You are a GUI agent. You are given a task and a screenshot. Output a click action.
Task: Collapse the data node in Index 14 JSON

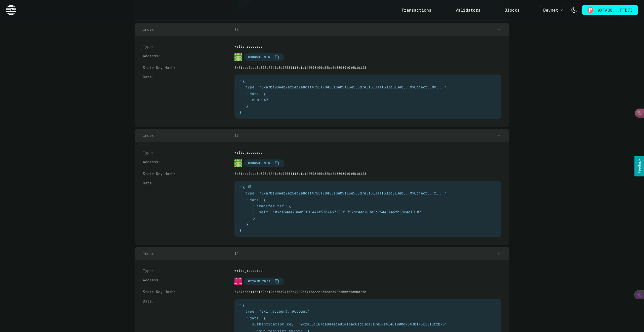pyautogui.click(x=247, y=318)
